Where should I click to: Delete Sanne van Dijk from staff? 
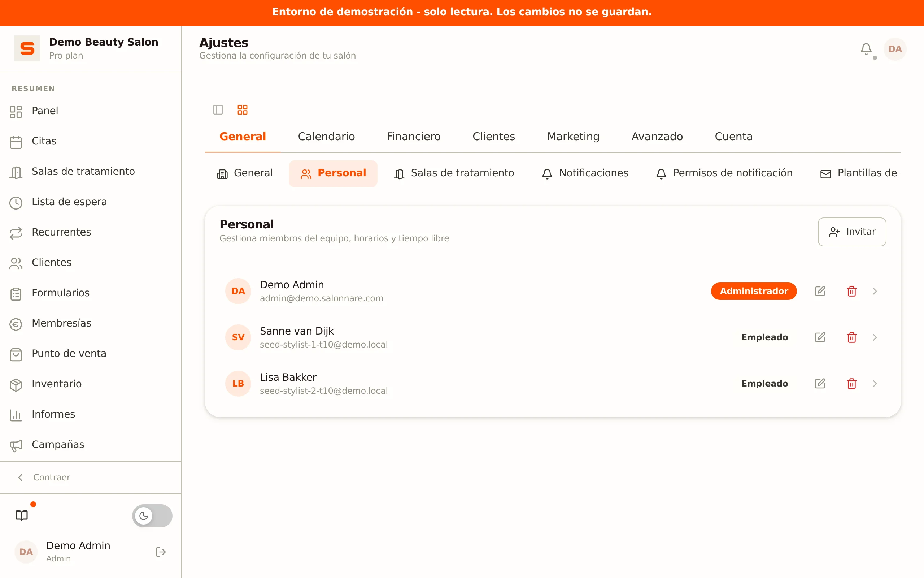tap(851, 337)
